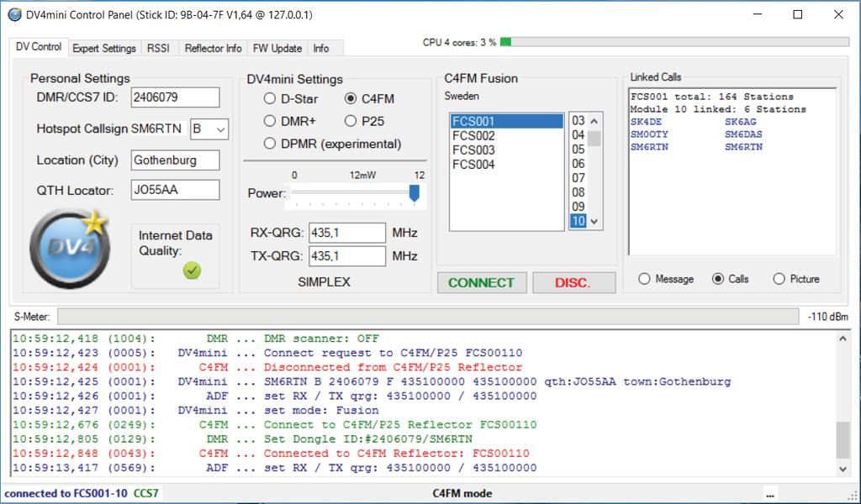The width and height of the screenshot is (861, 504).
Task: Select reflector FCS001 in list
Action: [x=506, y=121]
